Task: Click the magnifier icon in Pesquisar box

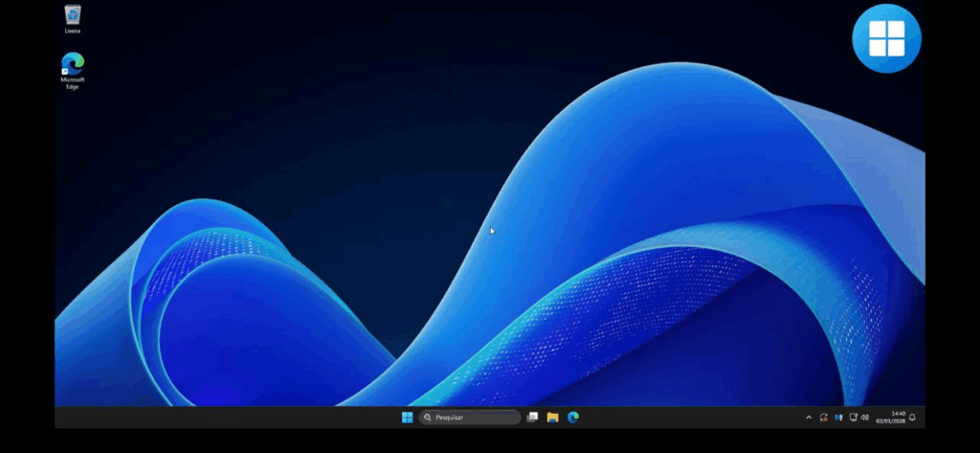Action: 428,418
